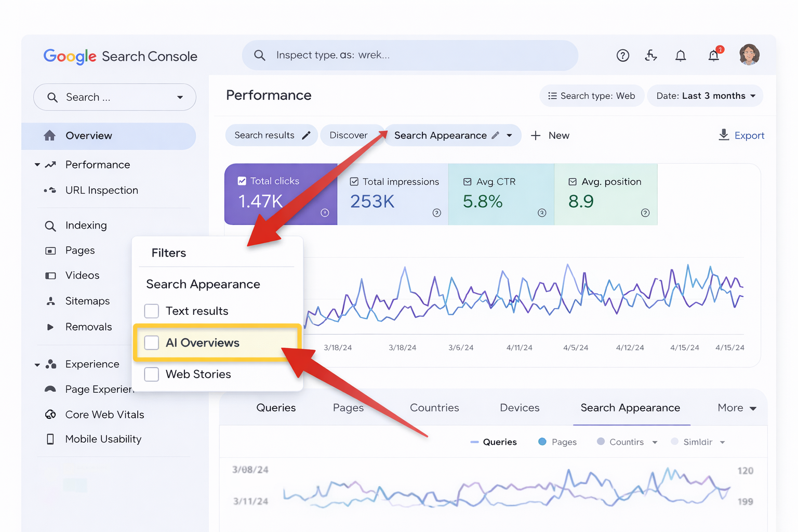Edit Search Appearance chip pencil icon
Viewport: 798px width, 532px height.
[x=496, y=135]
